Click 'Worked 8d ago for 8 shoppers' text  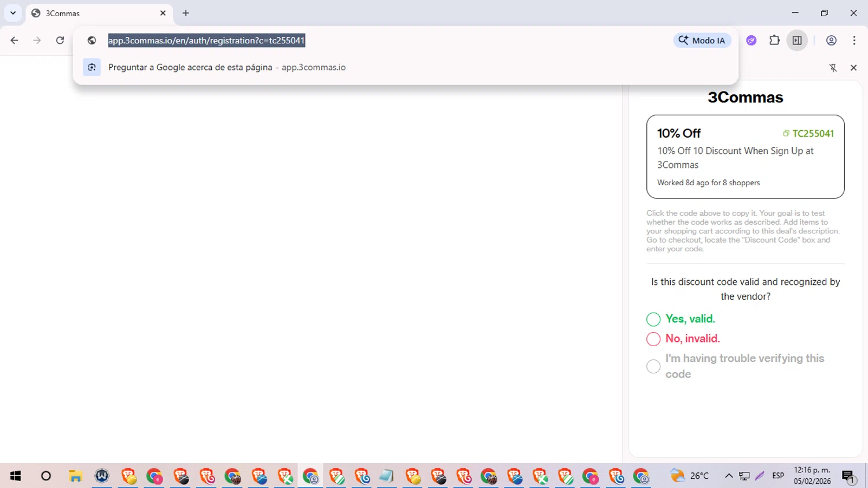708,182
